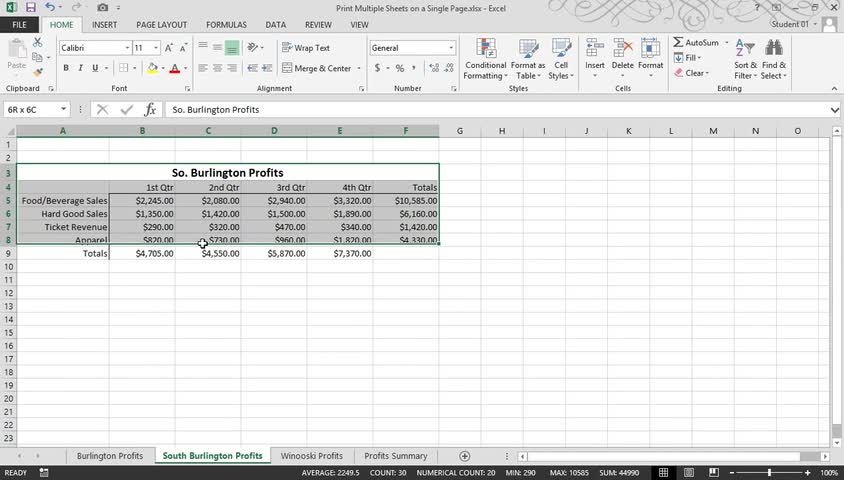Expand AutoSum dropdown arrow
Screen dimensions: 844x480
pyautogui.click(x=727, y=43)
